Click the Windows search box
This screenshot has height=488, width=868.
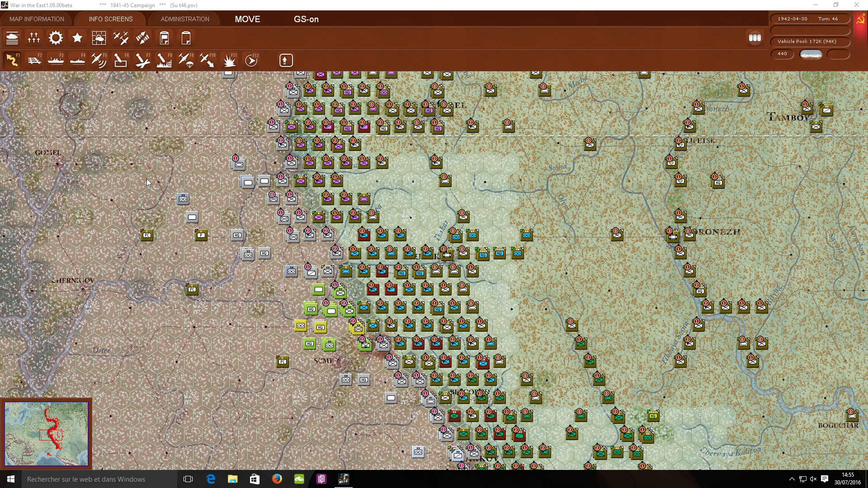tap(99, 479)
